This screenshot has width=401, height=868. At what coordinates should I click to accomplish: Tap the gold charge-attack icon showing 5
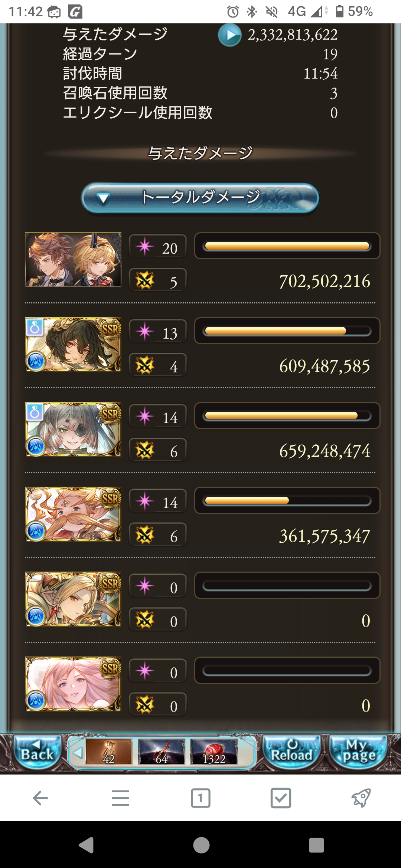pos(145,280)
